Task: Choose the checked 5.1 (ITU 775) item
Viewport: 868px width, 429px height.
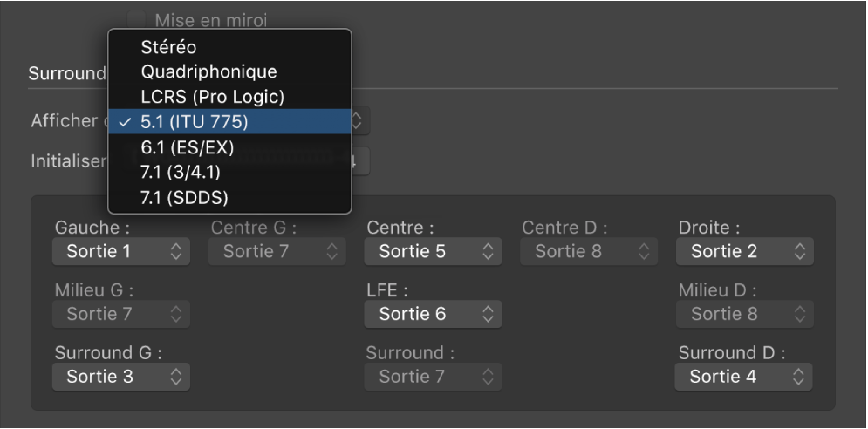Action: [x=194, y=122]
